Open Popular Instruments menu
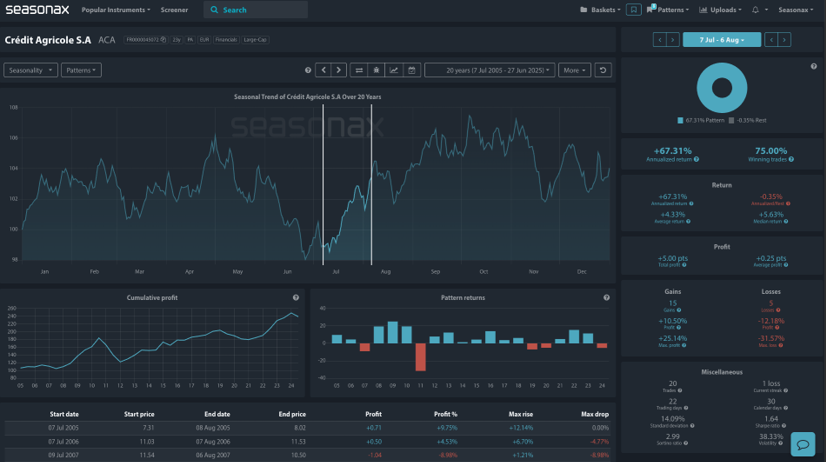The image size is (827, 462). [x=116, y=9]
